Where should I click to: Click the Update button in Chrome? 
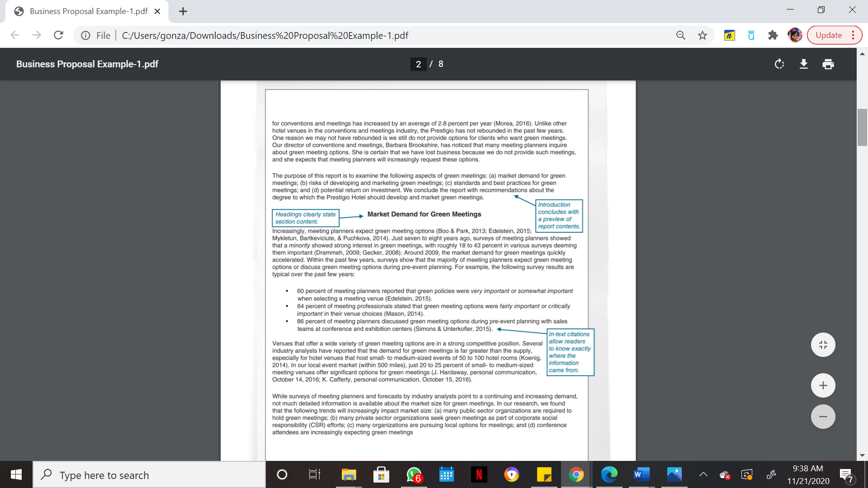[x=834, y=35]
